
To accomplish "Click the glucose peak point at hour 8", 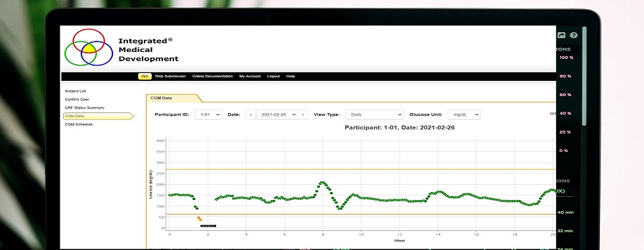I will pyautogui.click(x=323, y=182).
